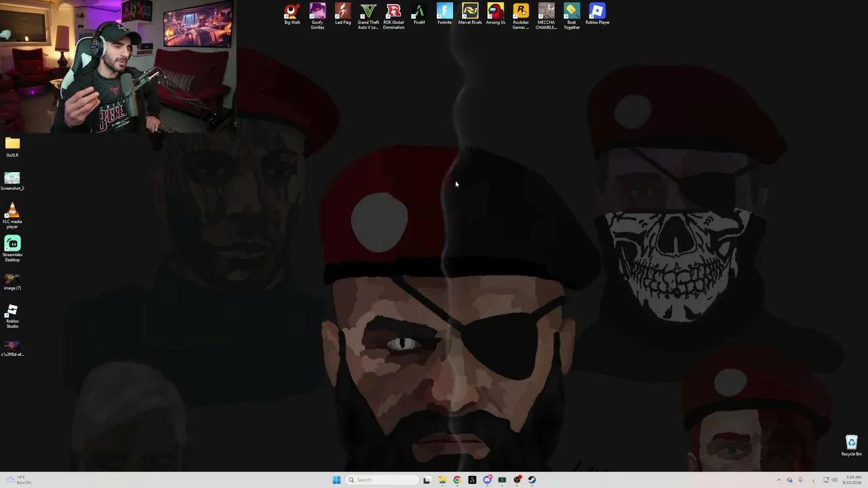Click the Marvel Rivals shortcut

470,14
